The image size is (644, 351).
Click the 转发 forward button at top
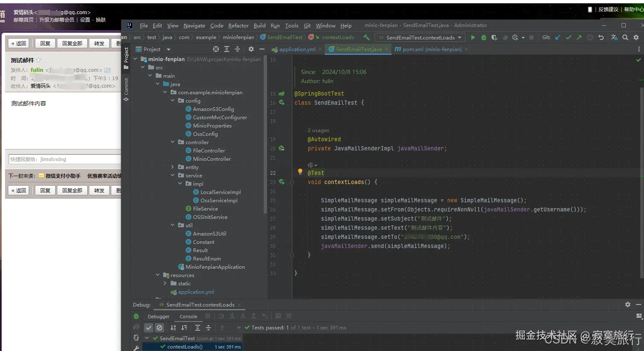click(99, 43)
